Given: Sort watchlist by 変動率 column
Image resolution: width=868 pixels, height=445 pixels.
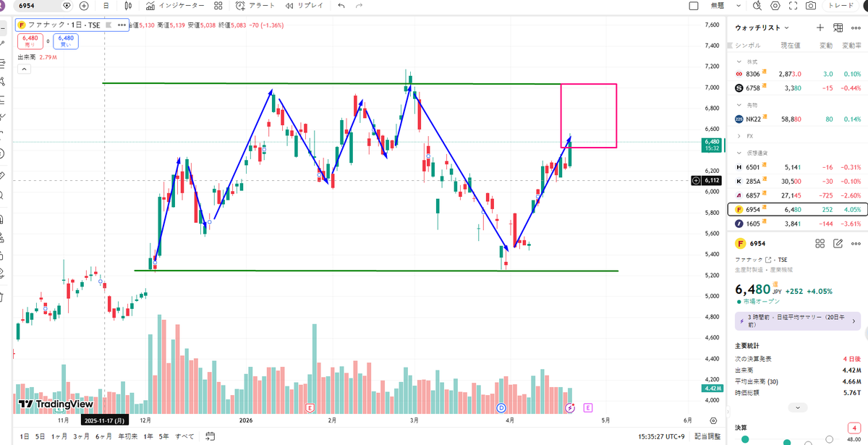Looking at the screenshot, I should (851, 45).
